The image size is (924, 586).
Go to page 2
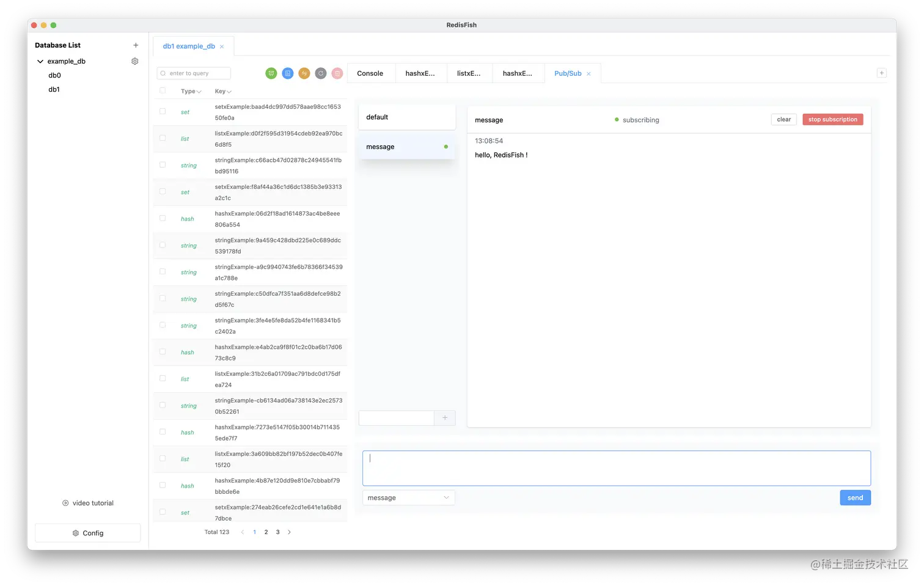[x=266, y=532]
